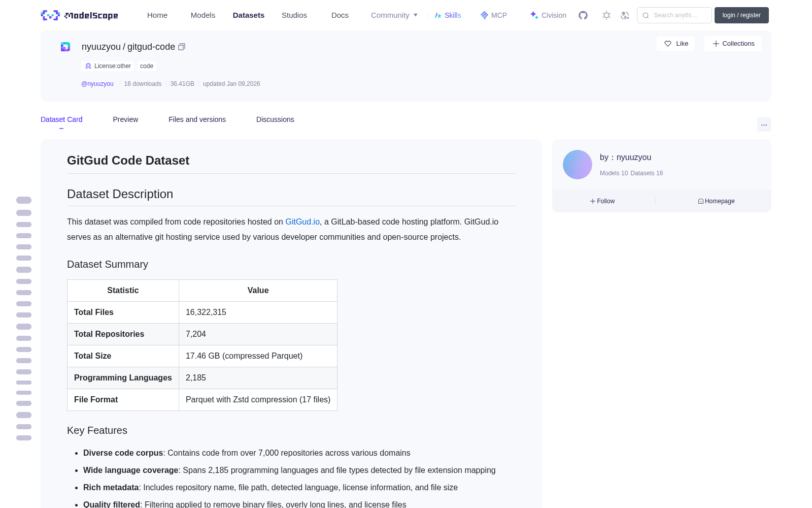
Task: Click the 16 downloads text
Action: (x=143, y=84)
